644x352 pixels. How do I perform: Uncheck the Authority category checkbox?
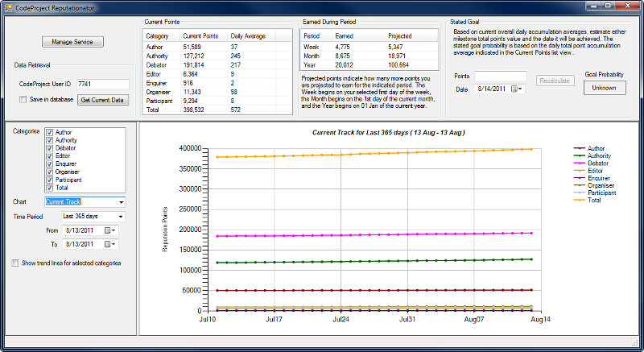[49, 140]
